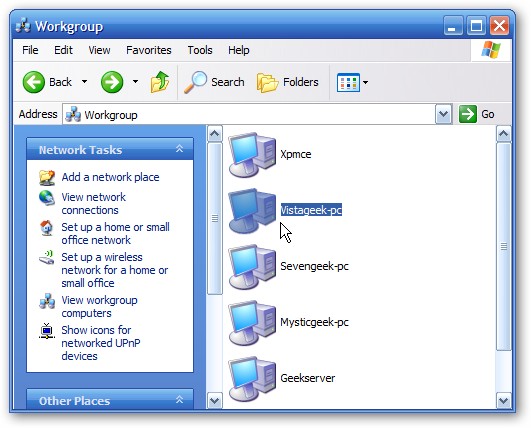Click the Workgroup title bar icon

click(23, 26)
